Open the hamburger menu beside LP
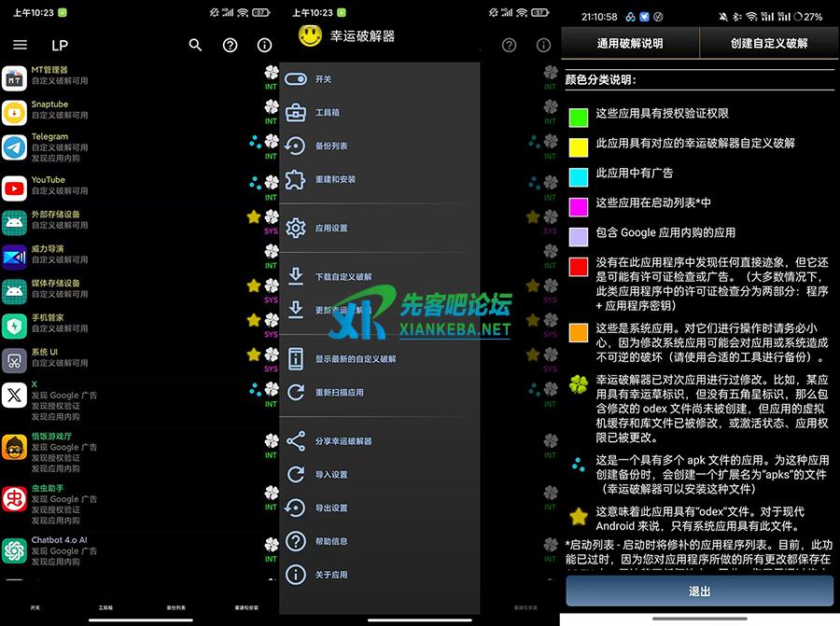Viewport: 840px width, 626px height. tap(20, 45)
